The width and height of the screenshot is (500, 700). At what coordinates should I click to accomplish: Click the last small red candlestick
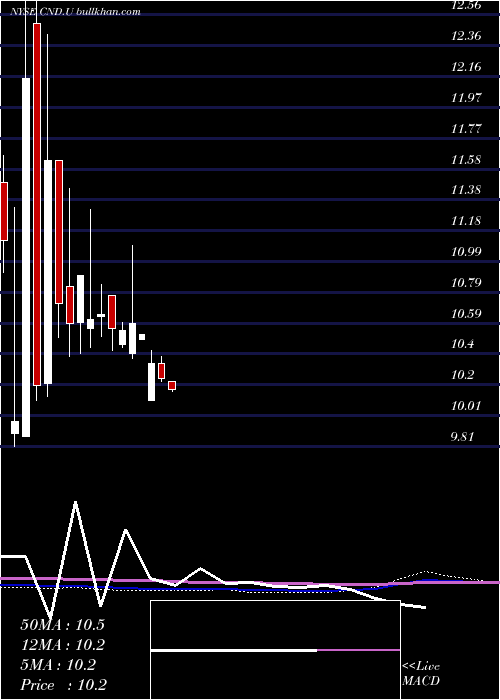click(x=172, y=385)
